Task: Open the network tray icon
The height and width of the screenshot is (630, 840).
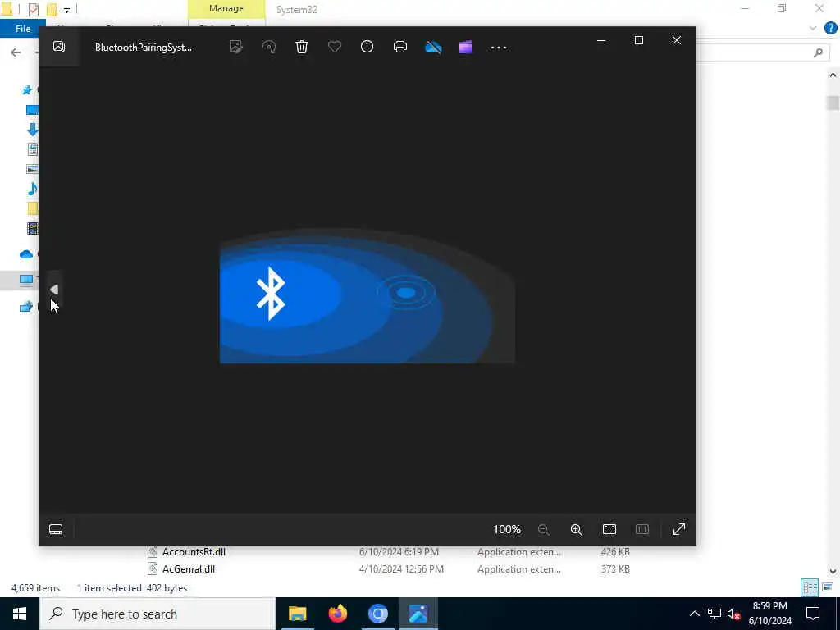Action: point(714,614)
